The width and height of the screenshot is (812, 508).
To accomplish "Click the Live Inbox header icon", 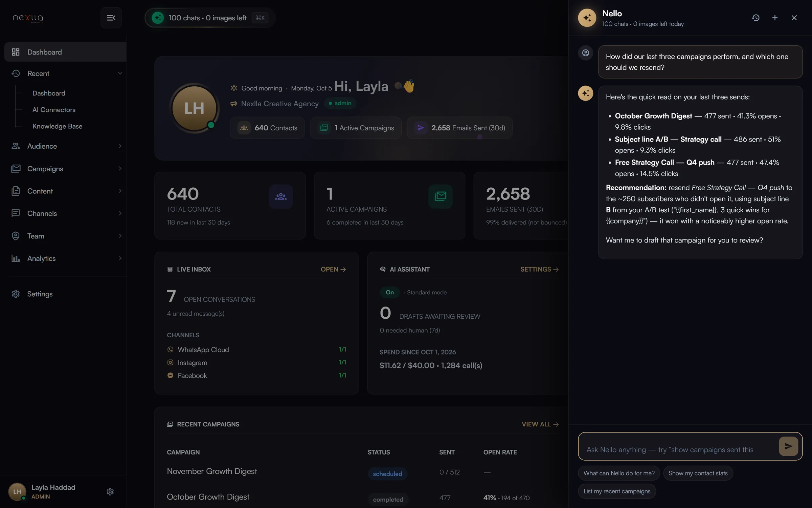I will (x=170, y=269).
